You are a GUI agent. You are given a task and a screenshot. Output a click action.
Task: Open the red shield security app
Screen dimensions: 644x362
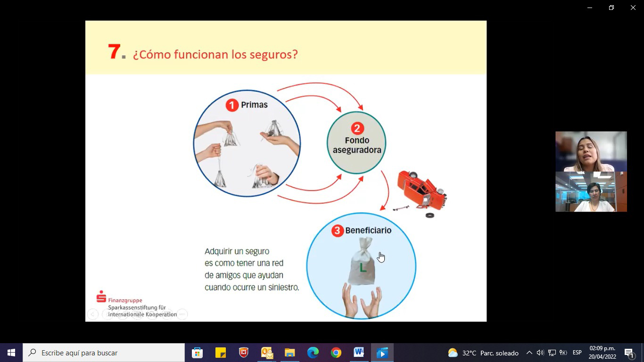tap(244, 353)
